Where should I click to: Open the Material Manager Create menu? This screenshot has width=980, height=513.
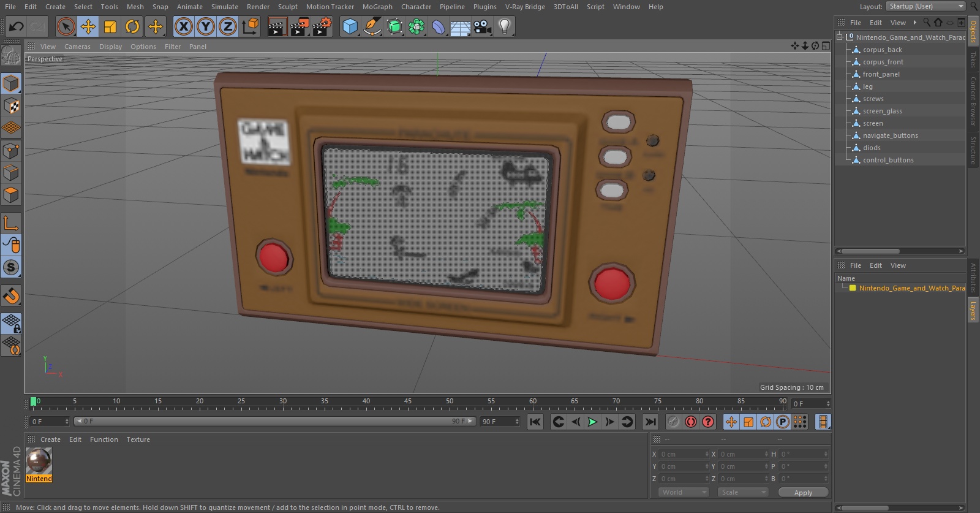click(x=50, y=439)
